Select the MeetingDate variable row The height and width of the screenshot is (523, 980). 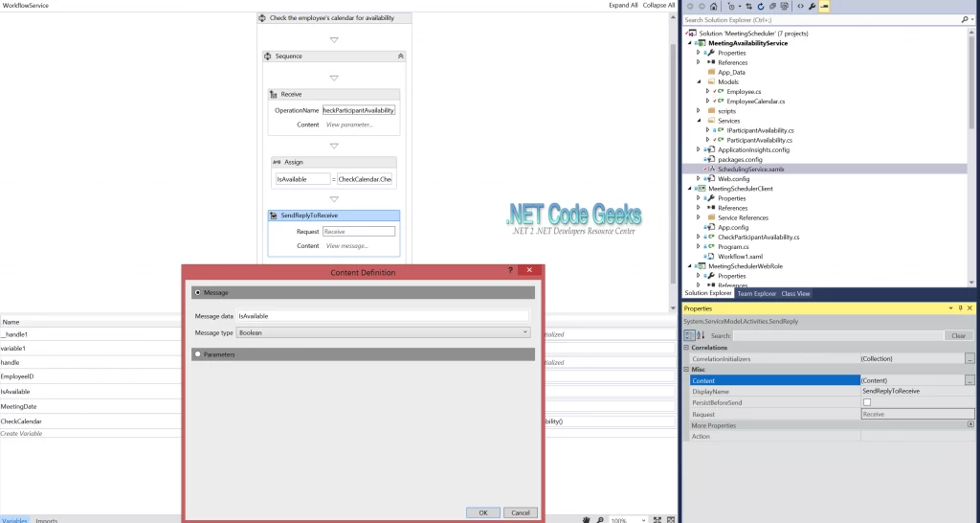[x=91, y=406]
